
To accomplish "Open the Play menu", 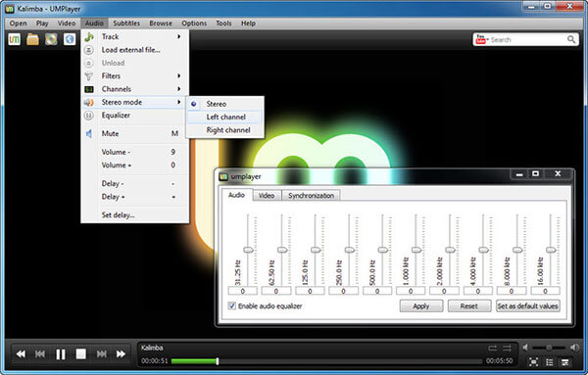I will 42,23.
